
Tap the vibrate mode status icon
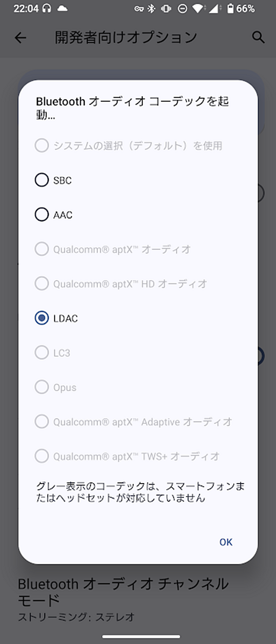[166, 8]
